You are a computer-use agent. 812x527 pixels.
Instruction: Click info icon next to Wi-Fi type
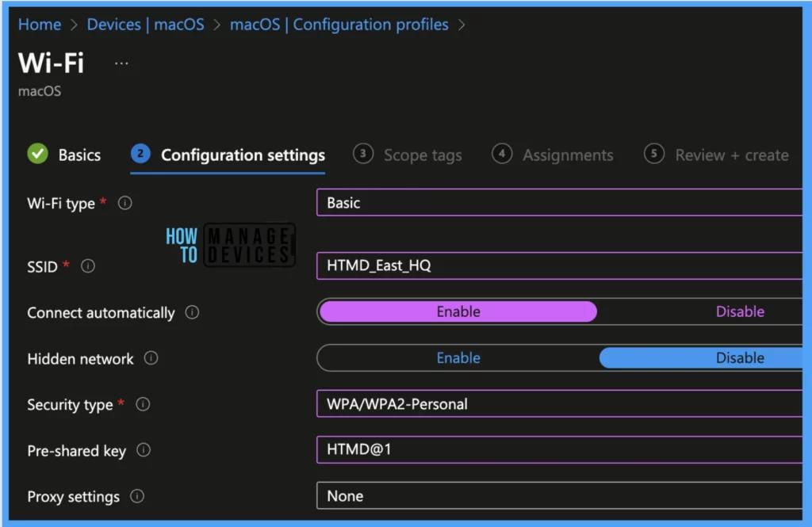(x=124, y=204)
